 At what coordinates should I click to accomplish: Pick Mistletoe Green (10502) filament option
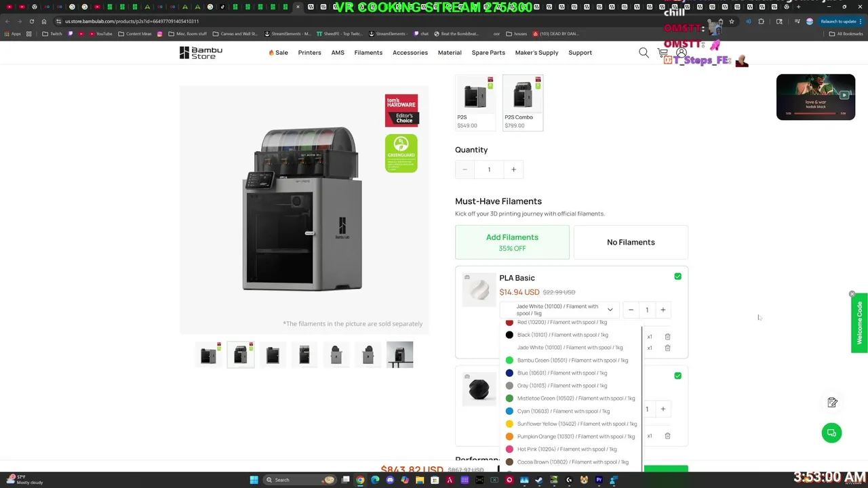[x=570, y=399]
